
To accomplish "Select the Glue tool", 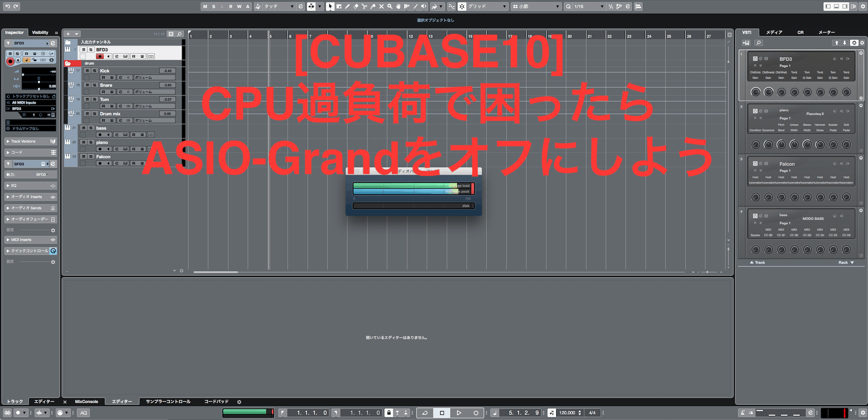I will [x=373, y=6].
